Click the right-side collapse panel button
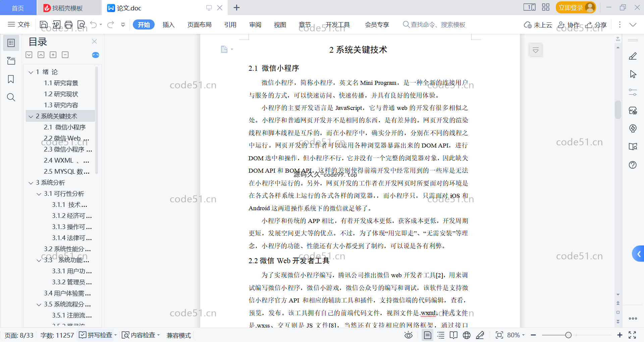This screenshot has width=644, height=342. [638, 254]
